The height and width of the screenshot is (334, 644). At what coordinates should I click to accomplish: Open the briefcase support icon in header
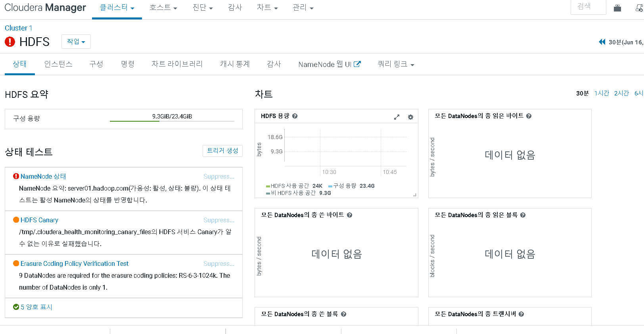coord(617,8)
